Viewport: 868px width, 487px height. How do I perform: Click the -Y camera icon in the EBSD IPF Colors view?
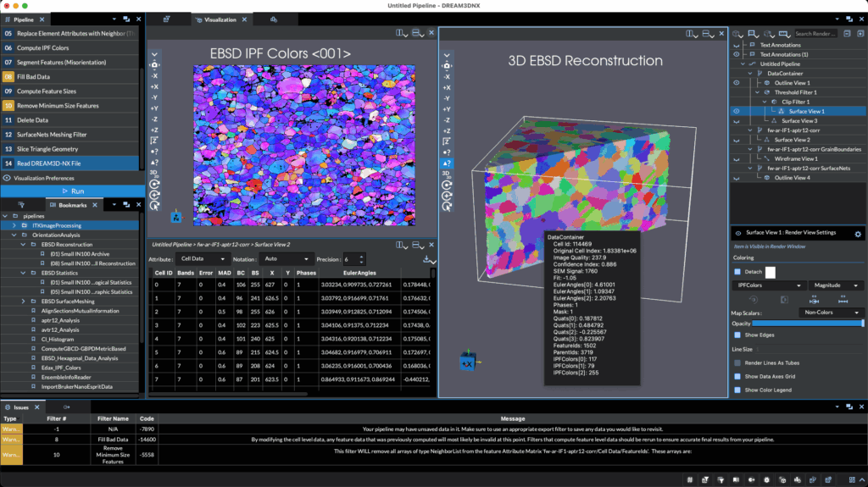(x=154, y=97)
